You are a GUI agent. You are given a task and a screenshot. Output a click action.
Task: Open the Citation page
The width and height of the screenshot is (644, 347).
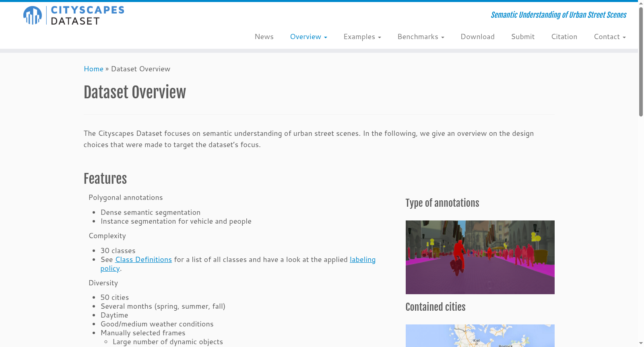pos(564,37)
